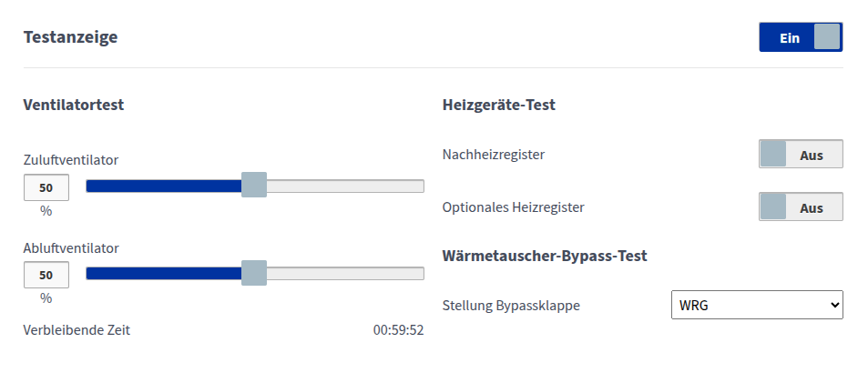
Task: Click the Optionales Heizregister label text
Action: coord(513,207)
